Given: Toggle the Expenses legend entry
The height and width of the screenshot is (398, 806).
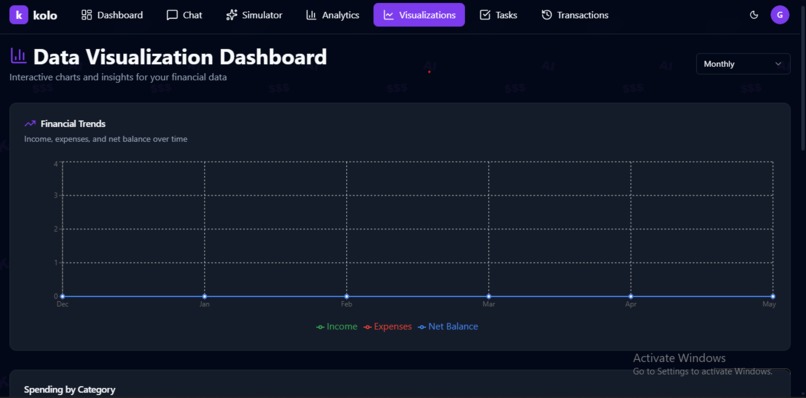Looking at the screenshot, I should pyautogui.click(x=388, y=327).
